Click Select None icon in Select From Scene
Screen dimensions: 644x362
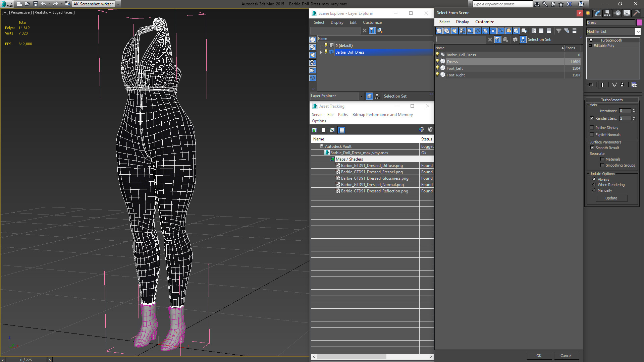point(541,31)
